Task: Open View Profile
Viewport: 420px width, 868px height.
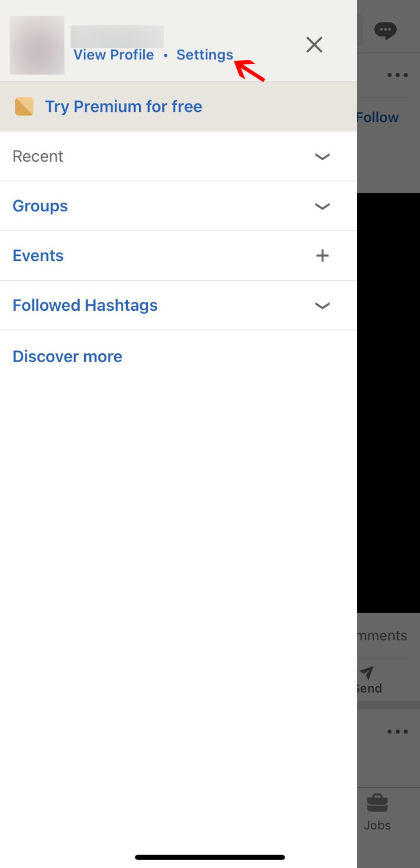Action: click(x=114, y=55)
